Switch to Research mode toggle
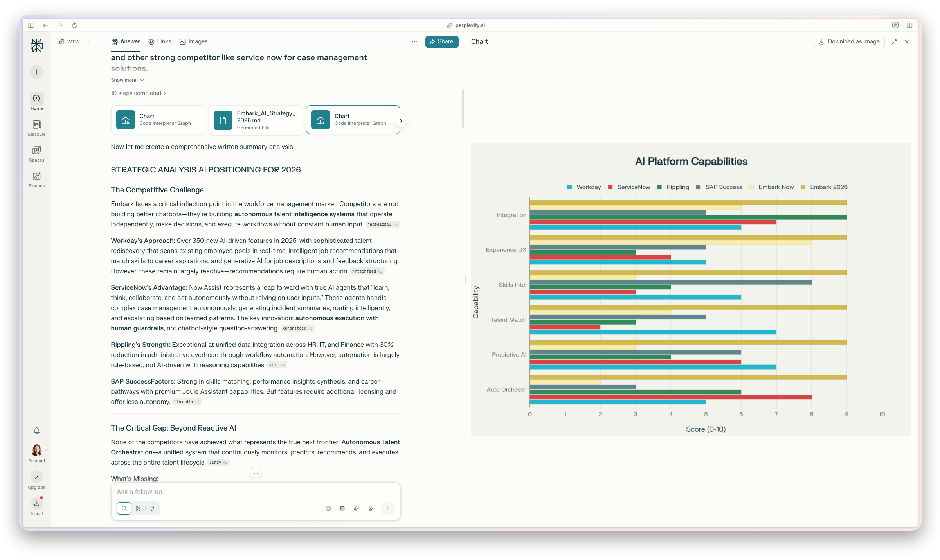This screenshot has width=940, height=560. (138, 508)
